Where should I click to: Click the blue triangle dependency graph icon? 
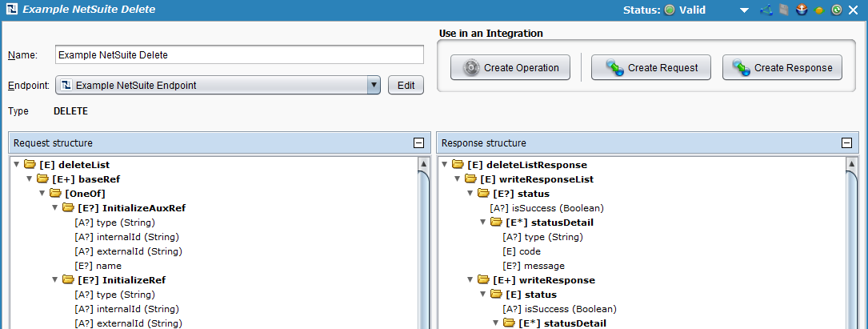click(x=766, y=10)
